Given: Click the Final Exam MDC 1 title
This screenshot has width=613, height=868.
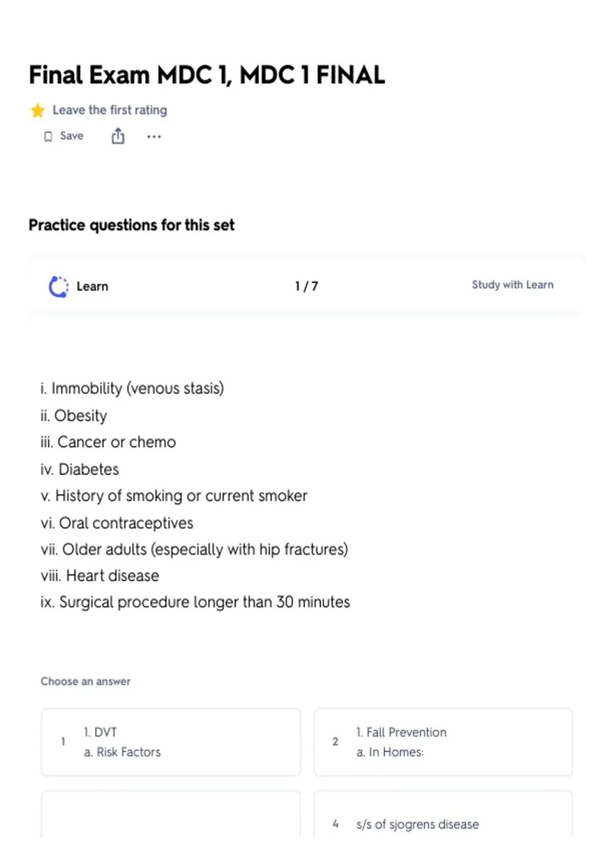Looking at the screenshot, I should point(207,75).
